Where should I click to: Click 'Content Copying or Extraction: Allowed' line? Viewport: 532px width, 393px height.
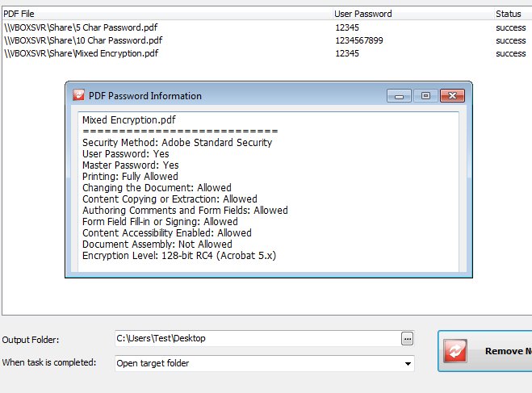tap(170, 199)
